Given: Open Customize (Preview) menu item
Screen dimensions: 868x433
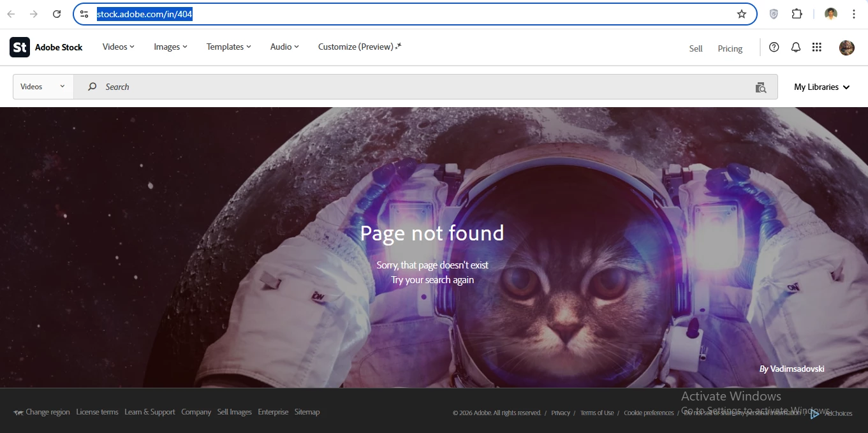Looking at the screenshot, I should [360, 47].
